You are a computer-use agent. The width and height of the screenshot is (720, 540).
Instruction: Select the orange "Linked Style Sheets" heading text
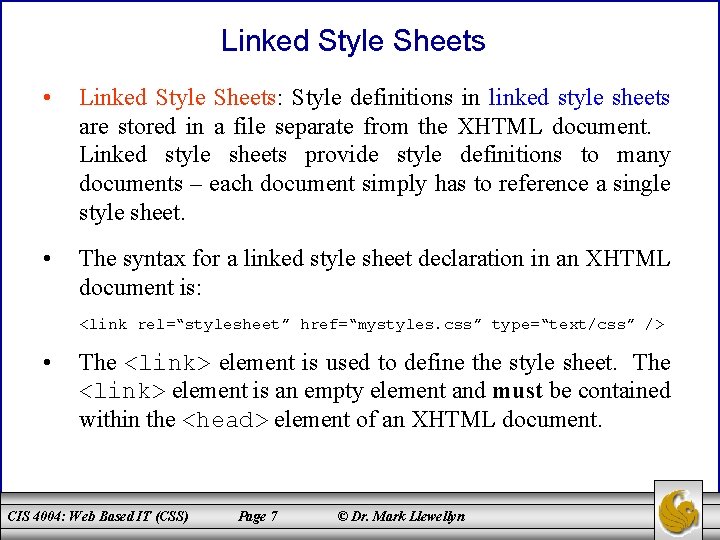(177, 97)
